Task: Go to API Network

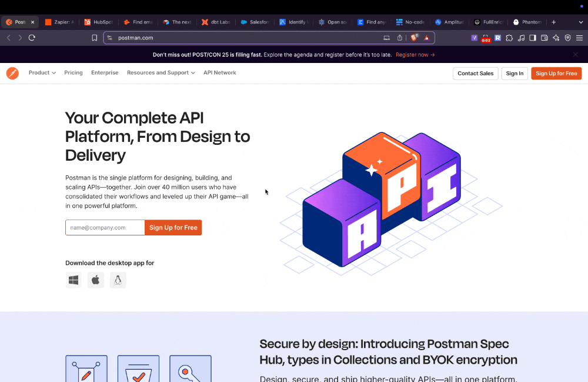Action: (x=220, y=72)
